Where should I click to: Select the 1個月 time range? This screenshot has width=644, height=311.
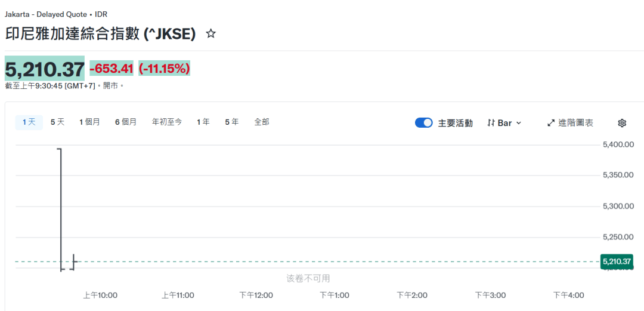point(89,122)
